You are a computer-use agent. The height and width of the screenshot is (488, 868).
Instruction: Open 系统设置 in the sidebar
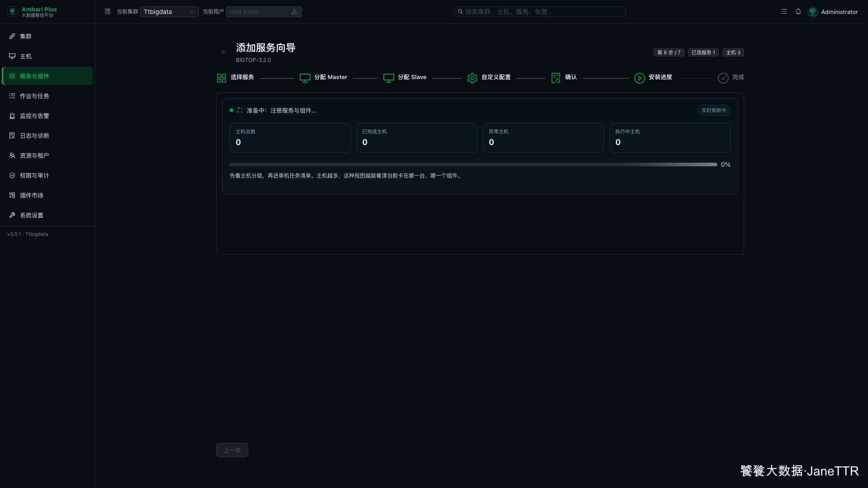point(47,215)
